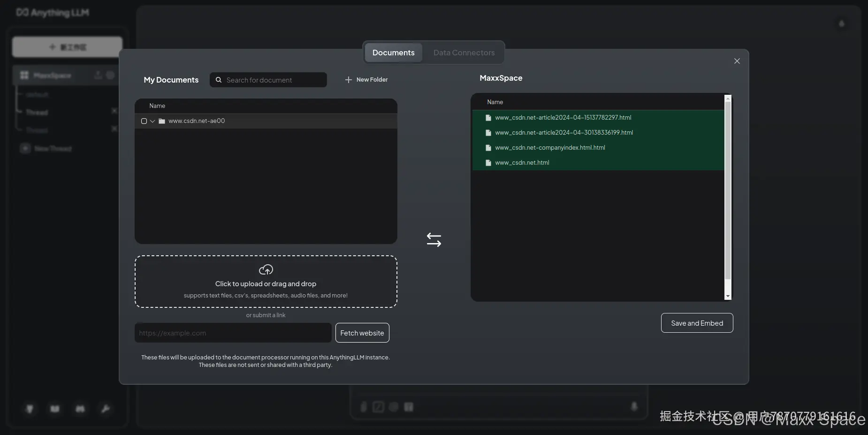
Task: Select the www_csdn.net.html file name
Action: (522, 163)
